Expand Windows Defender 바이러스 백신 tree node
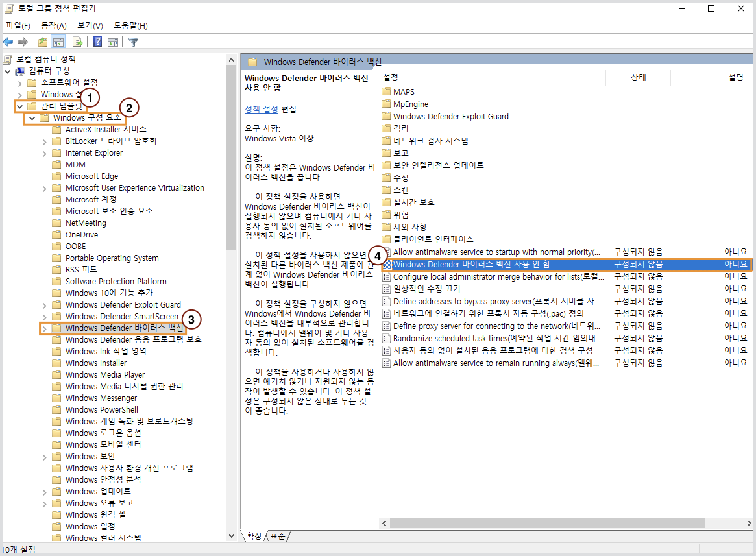 [44, 329]
